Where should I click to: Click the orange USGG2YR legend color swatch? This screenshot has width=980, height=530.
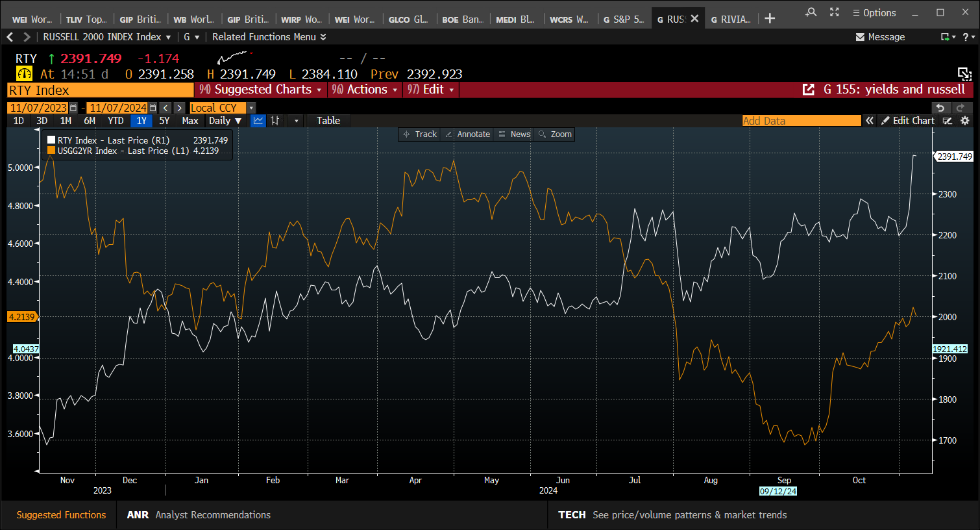point(51,151)
